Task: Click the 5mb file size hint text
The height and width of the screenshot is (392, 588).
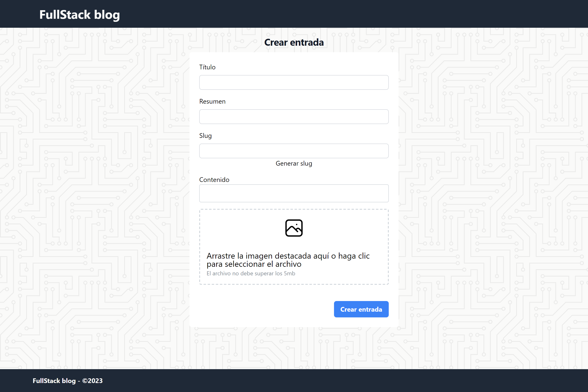Action: [251, 274]
